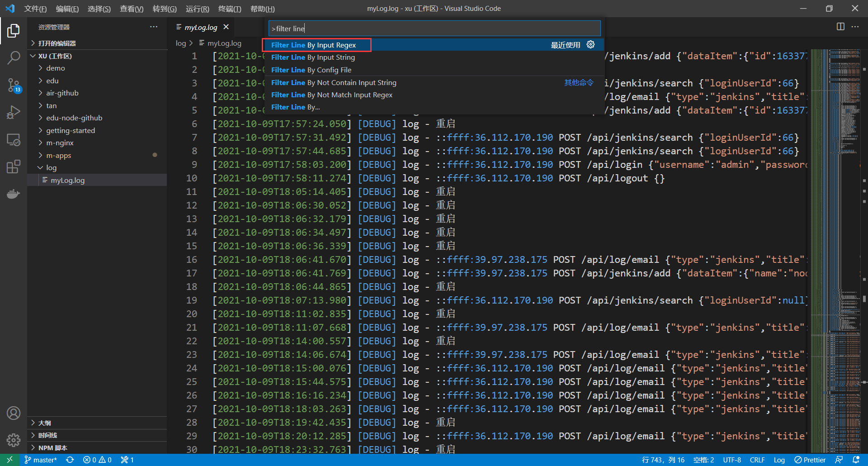This screenshot has width=868, height=466.
Task: Click the gear icon beside 最近使用
Action: (x=590, y=44)
